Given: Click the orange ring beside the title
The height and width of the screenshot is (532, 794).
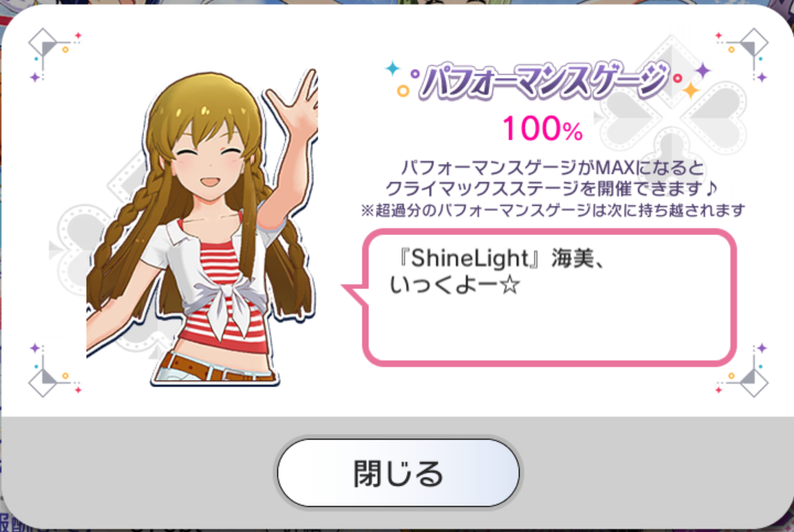Looking at the screenshot, I should coord(403,91).
